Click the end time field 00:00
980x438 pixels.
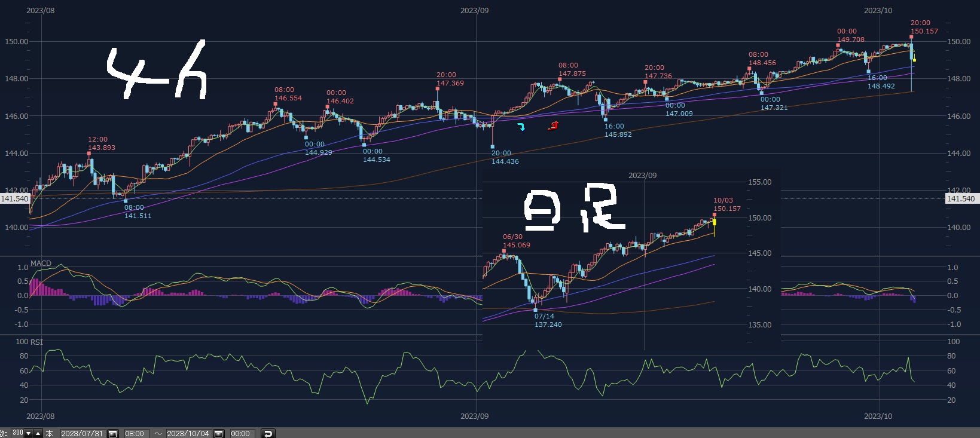point(242,434)
